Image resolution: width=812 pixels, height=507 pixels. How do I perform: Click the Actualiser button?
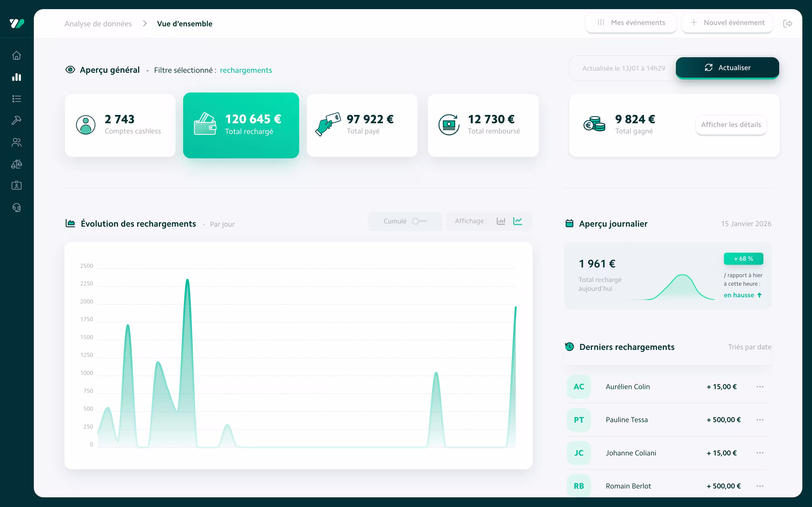click(x=727, y=68)
